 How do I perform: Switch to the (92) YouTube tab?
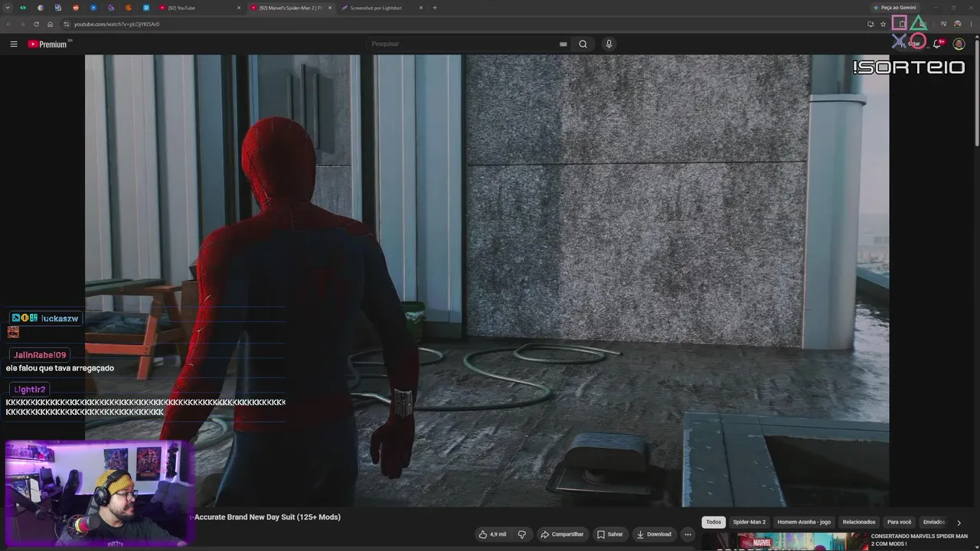pyautogui.click(x=201, y=8)
